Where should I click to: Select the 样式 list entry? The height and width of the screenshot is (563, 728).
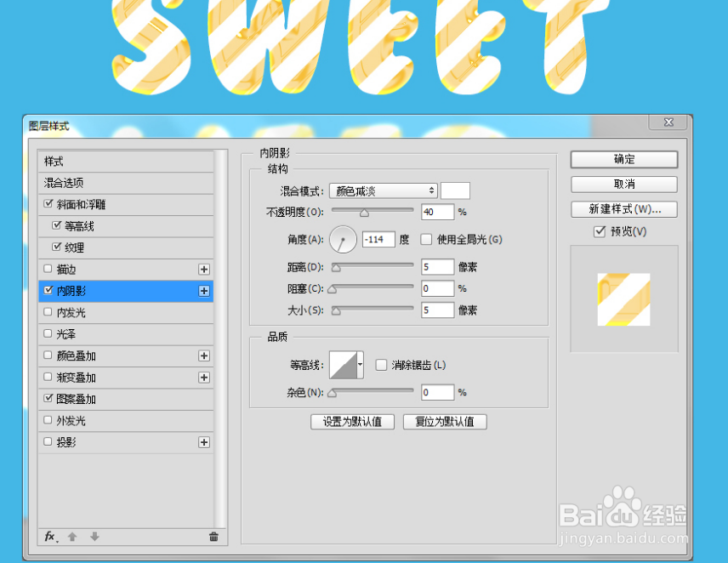pos(126,162)
